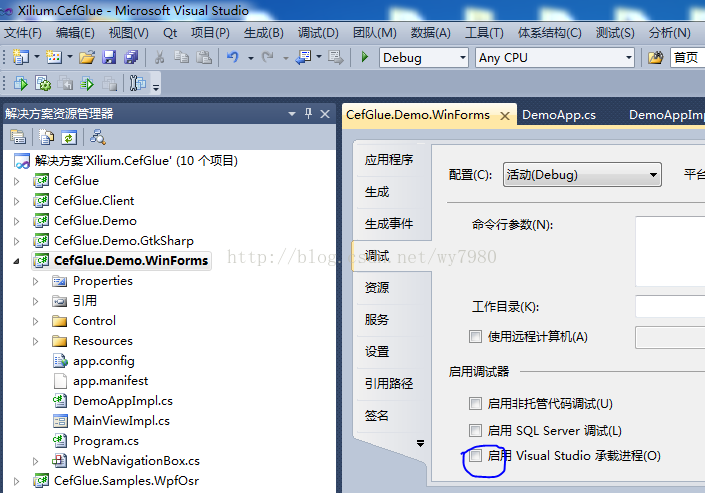
Task: Pin the Solution Explorer panel
Action: 308,113
